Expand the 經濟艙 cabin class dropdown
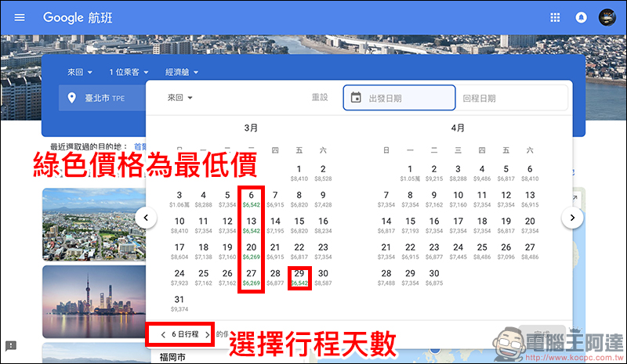This screenshot has height=364, width=627. point(182,72)
